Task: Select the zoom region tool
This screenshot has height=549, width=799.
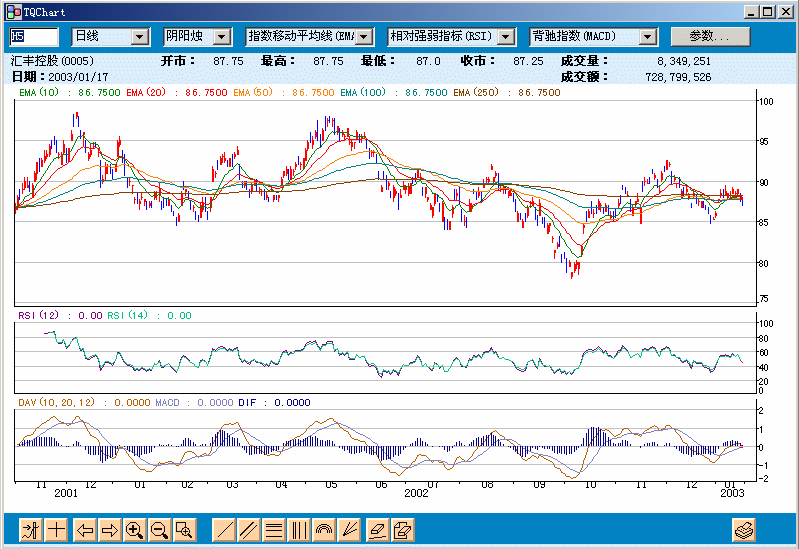Action: [x=184, y=530]
